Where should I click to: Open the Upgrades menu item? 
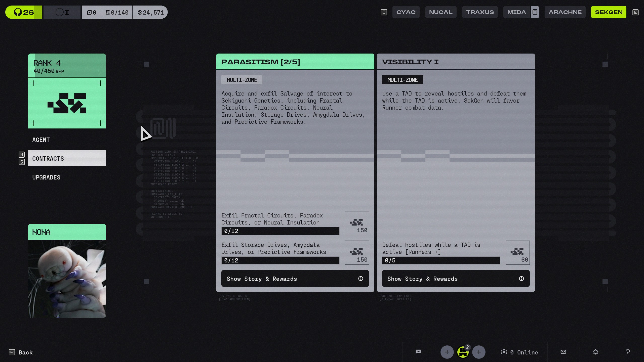click(46, 177)
